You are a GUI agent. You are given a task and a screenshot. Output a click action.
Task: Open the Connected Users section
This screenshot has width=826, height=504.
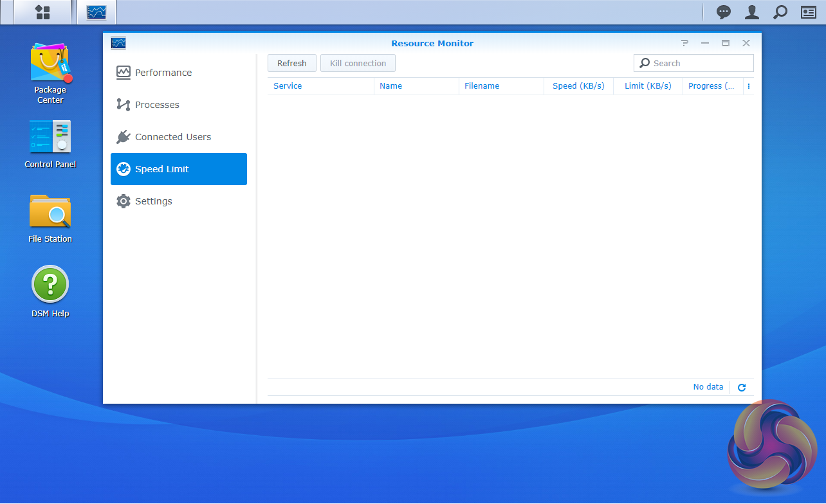pyautogui.click(x=172, y=137)
